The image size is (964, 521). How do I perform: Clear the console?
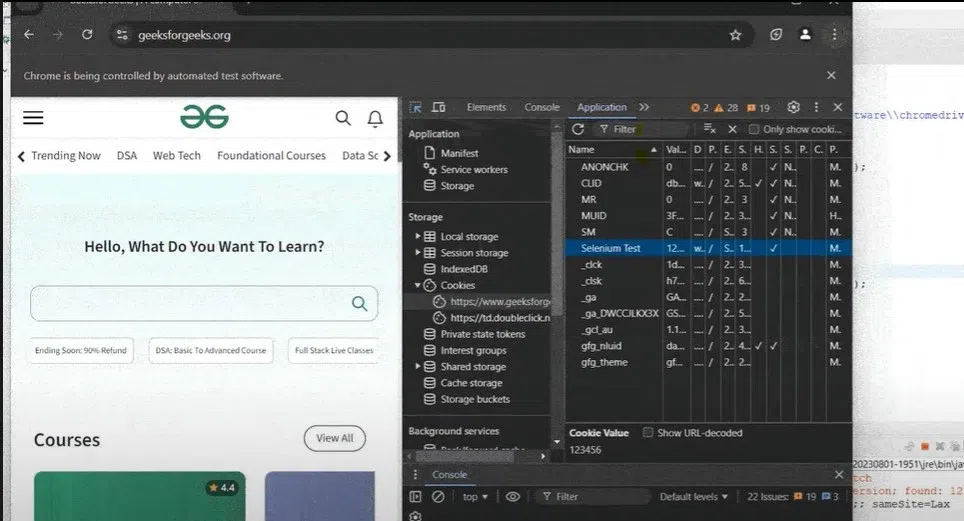pos(438,496)
